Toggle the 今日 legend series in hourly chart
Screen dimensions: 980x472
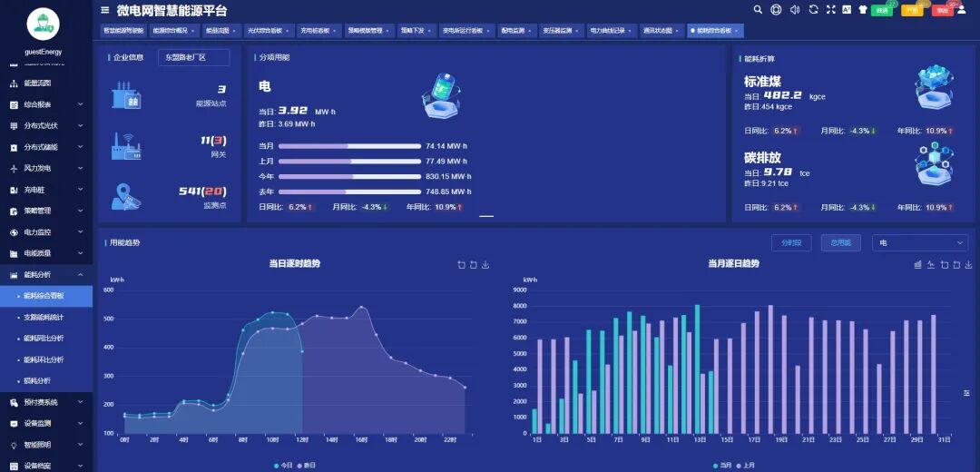tap(283, 465)
